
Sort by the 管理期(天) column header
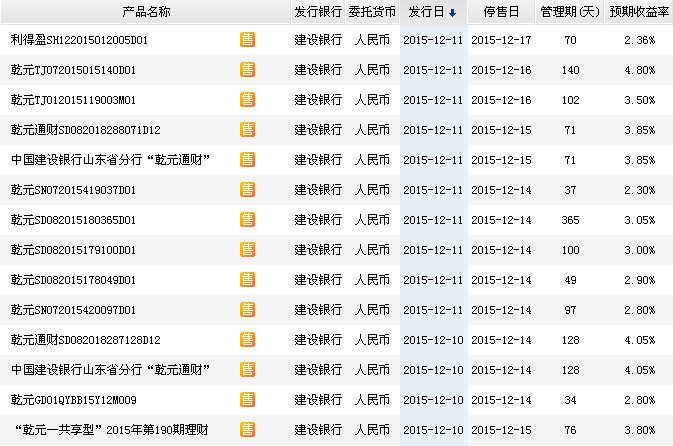570,12
